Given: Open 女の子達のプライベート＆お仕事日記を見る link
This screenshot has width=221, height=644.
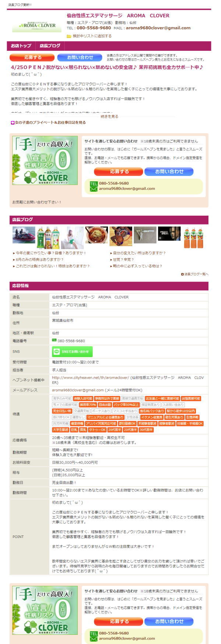Looking at the screenshot, I should pos(50,123).
